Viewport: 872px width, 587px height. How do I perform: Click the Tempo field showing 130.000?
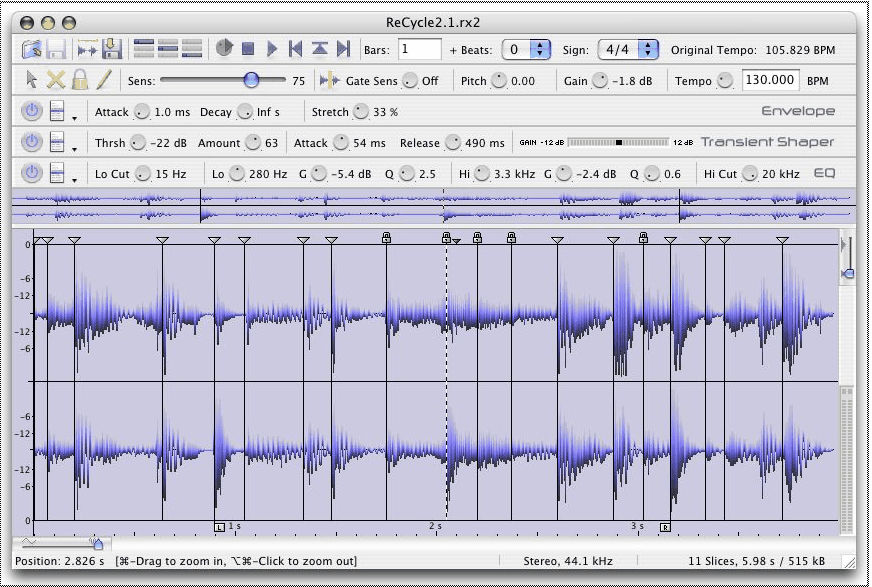[770, 80]
